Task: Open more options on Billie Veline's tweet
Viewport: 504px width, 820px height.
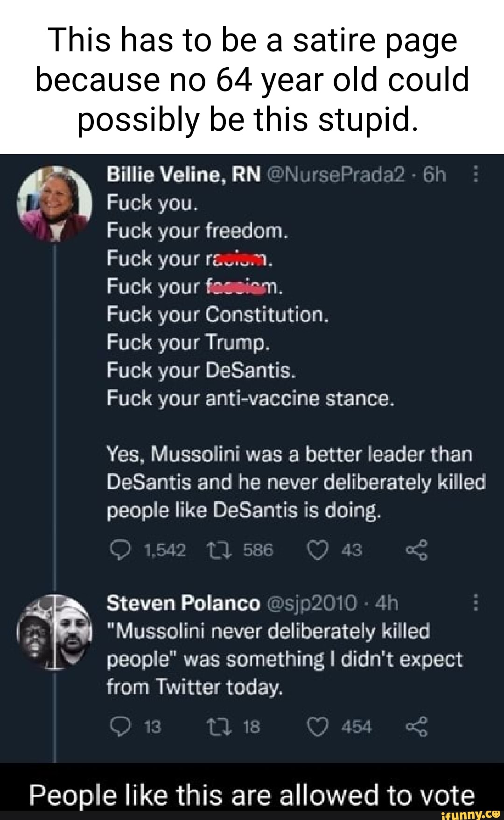Action: 476,175
